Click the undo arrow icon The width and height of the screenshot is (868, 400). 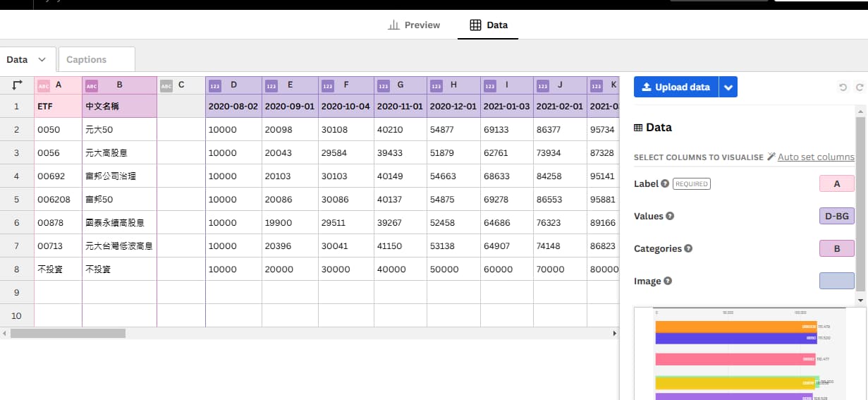(843, 87)
